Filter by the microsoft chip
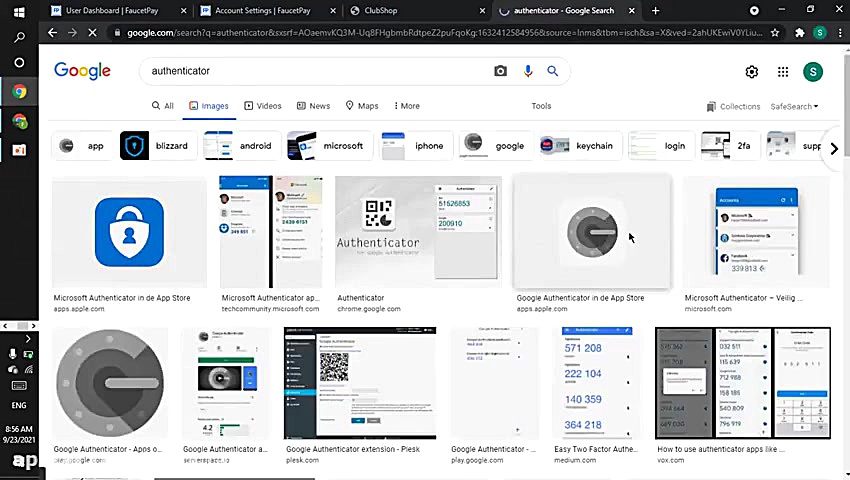 [330, 145]
